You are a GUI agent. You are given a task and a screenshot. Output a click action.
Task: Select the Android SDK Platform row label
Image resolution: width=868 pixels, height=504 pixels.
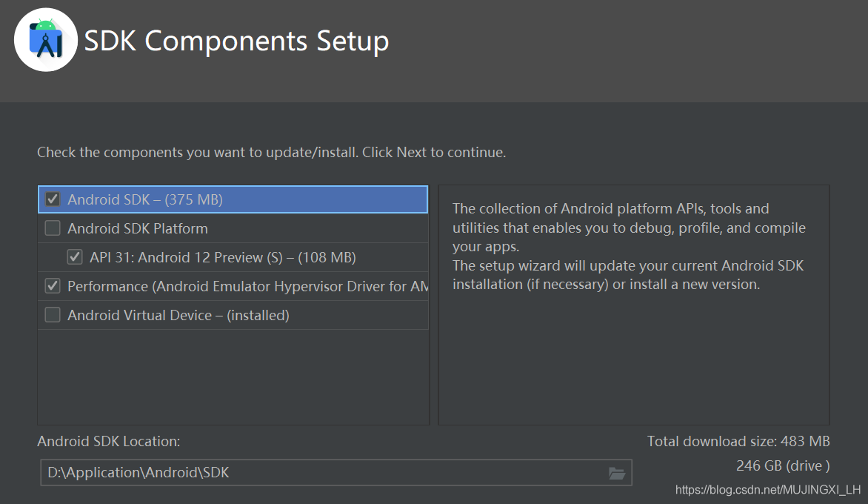point(138,228)
